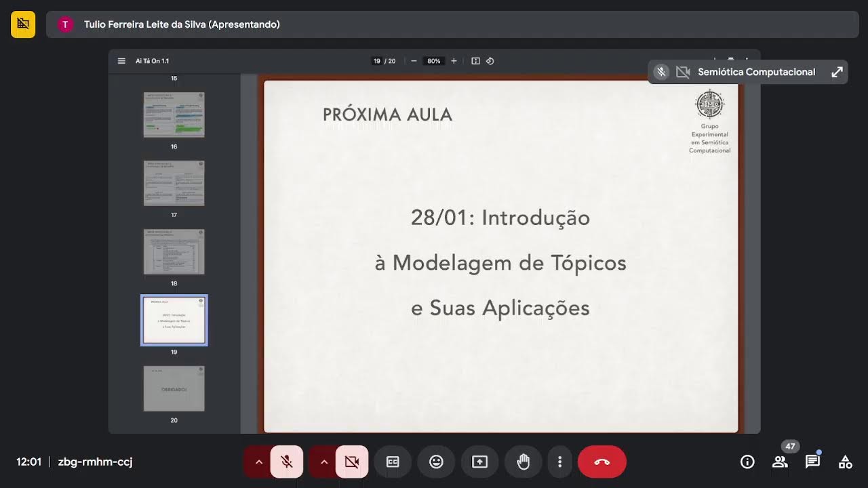Zoom in with the plus icon
The image size is (868, 488).
tap(454, 61)
